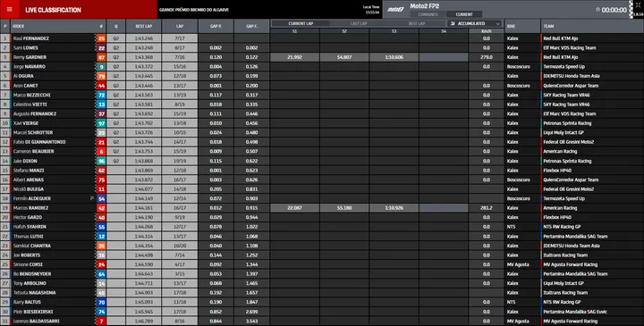Click the Moto2 logo icon
The image size is (644, 326).
tap(395, 10)
